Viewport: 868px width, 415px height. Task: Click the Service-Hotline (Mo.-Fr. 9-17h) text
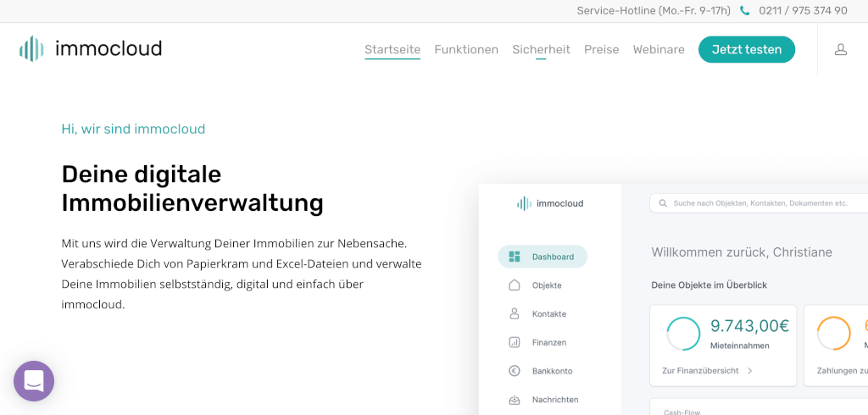[x=654, y=10]
